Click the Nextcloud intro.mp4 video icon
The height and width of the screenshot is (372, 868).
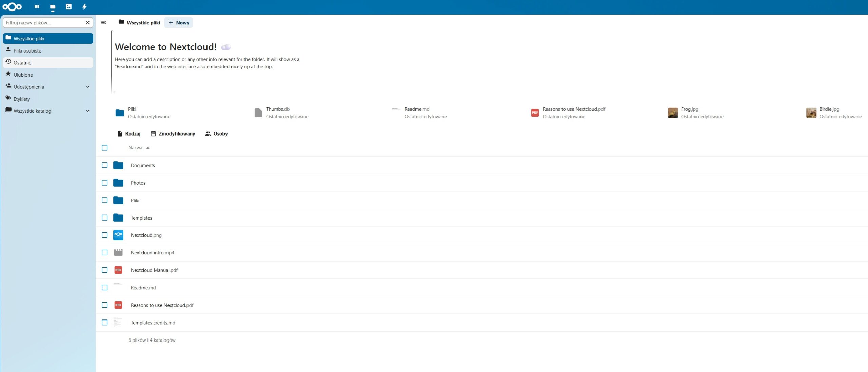pos(118,253)
